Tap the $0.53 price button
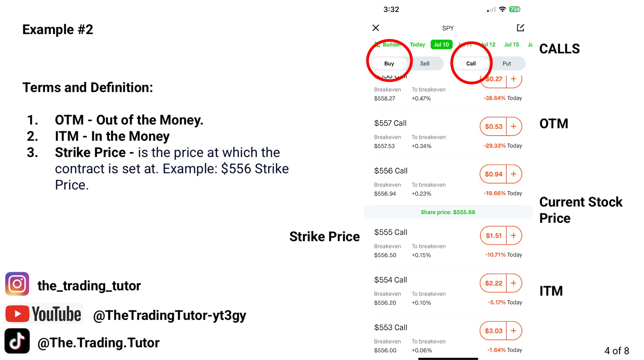Screen dimensions: 644x360 point(493,127)
